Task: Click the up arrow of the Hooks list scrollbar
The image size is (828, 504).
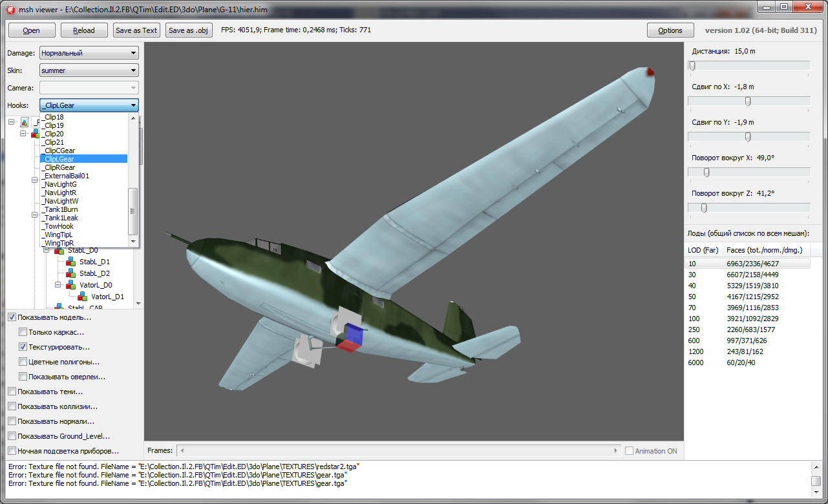Action: click(x=133, y=118)
